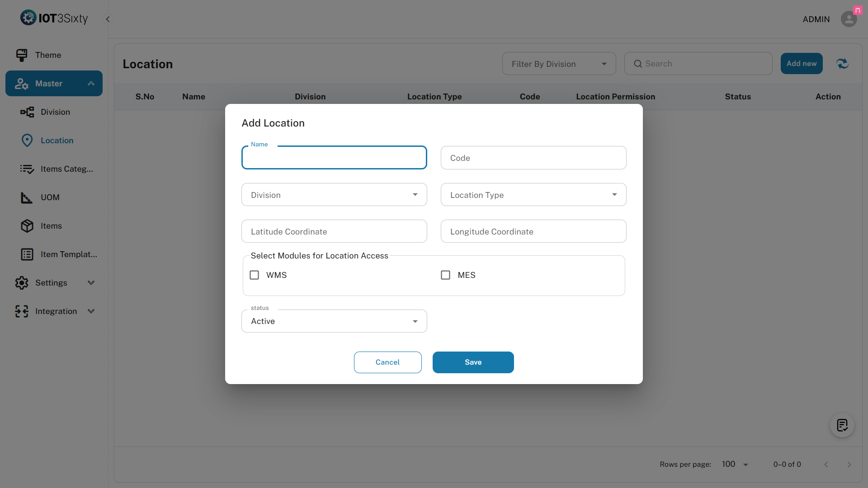Click the Save button
This screenshot has width=868, height=488.
click(473, 362)
